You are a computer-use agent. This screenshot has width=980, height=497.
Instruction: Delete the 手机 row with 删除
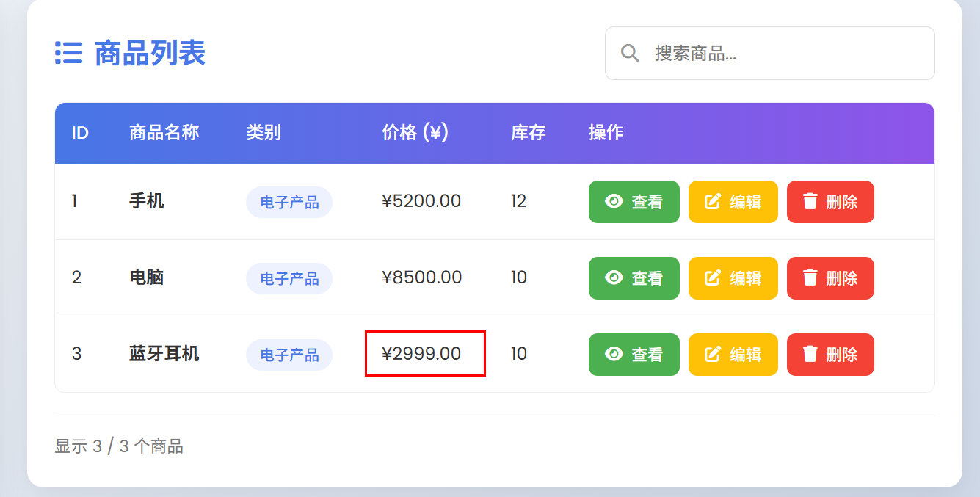[830, 202]
